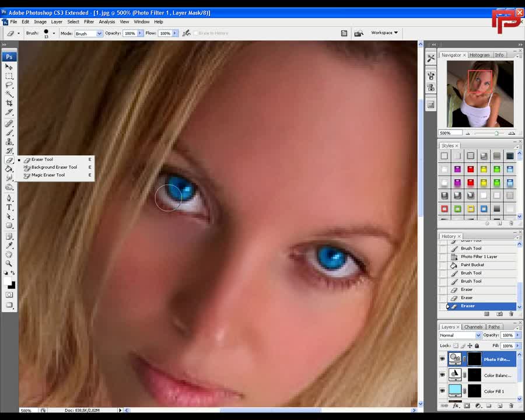Select the History Brush tool
This screenshot has width=525, height=420.
coord(9,150)
